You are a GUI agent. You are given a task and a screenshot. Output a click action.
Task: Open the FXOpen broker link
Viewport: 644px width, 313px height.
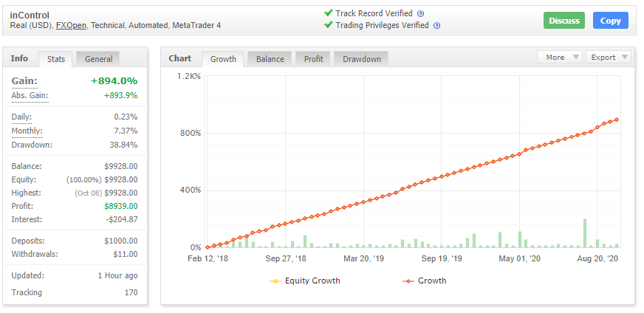coord(71,25)
